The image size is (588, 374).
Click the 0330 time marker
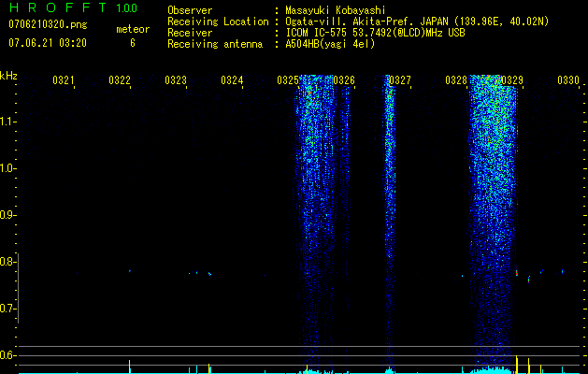point(568,80)
